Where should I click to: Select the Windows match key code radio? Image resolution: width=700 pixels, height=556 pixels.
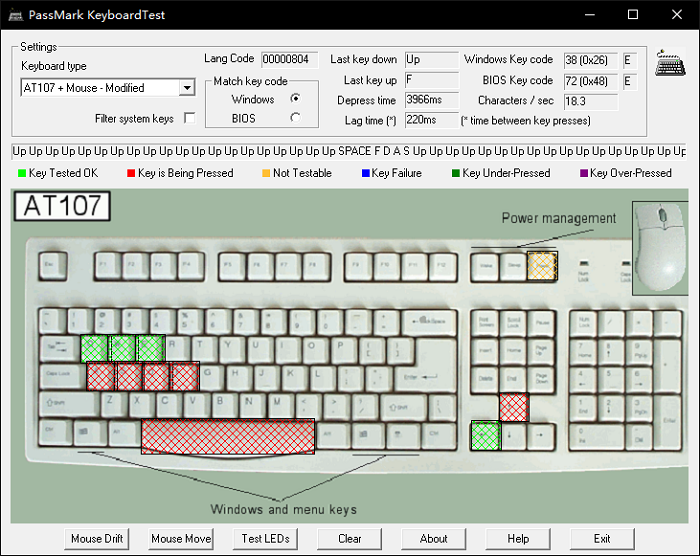295,98
